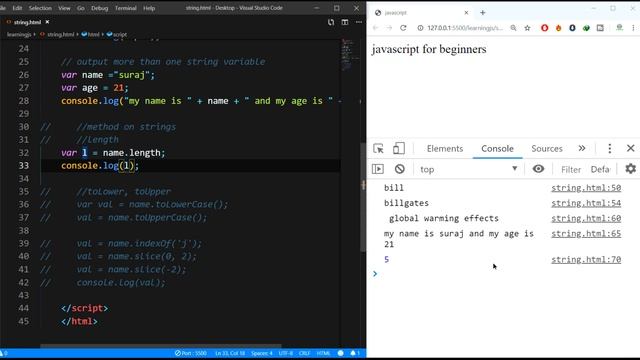640x360 pixels.
Task: Click the console Filter field
Action: (x=571, y=169)
